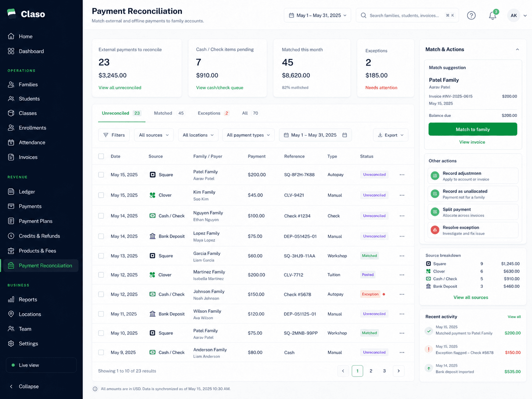
Task: Go to page 2 of results
Action: [371, 371]
